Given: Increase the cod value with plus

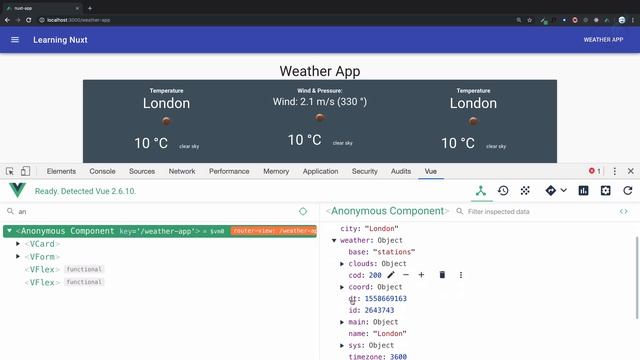Looking at the screenshot, I should pos(421,275).
